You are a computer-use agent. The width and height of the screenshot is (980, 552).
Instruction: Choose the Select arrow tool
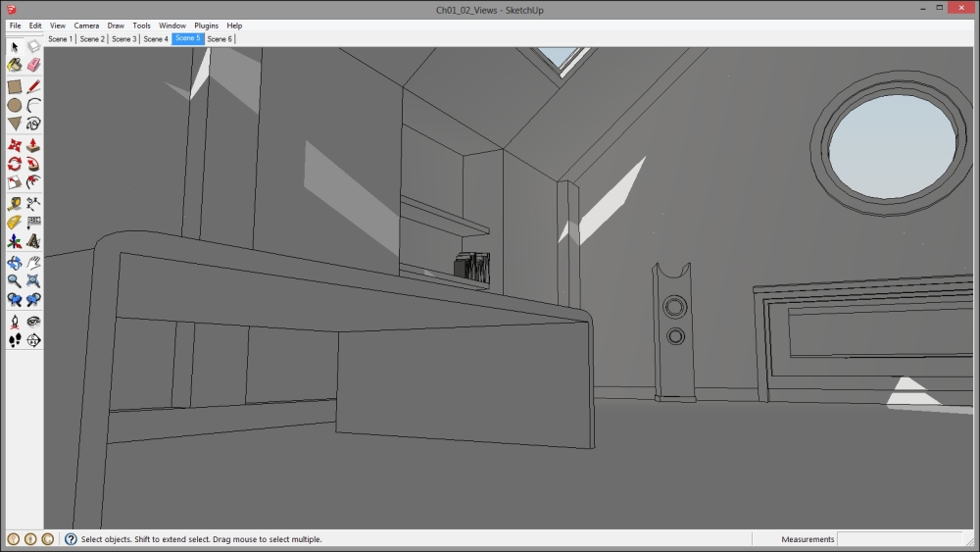click(x=15, y=47)
